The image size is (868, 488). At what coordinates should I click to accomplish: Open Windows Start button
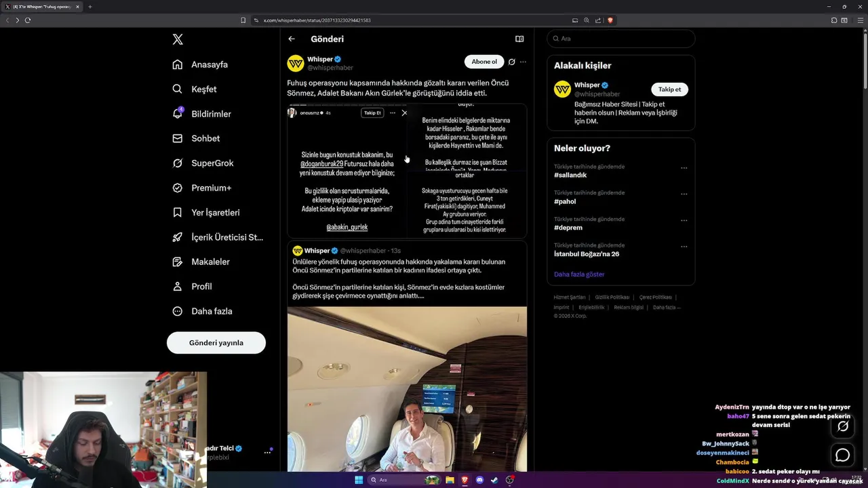(359, 480)
